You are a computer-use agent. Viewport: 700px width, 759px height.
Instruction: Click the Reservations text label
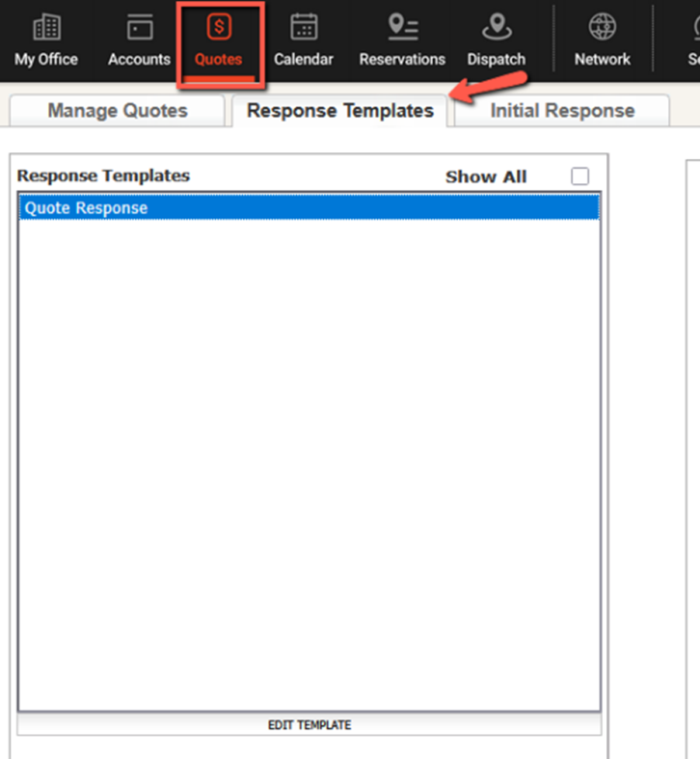402,60
